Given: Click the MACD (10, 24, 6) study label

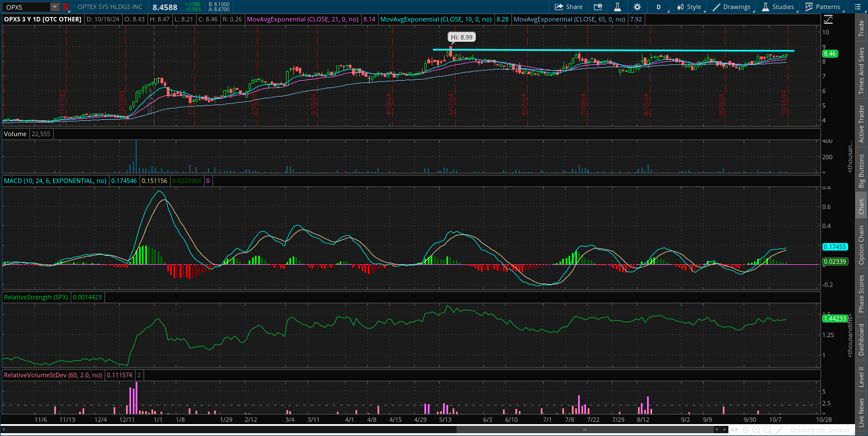Looking at the screenshot, I should pyautogui.click(x=55, y=181).
